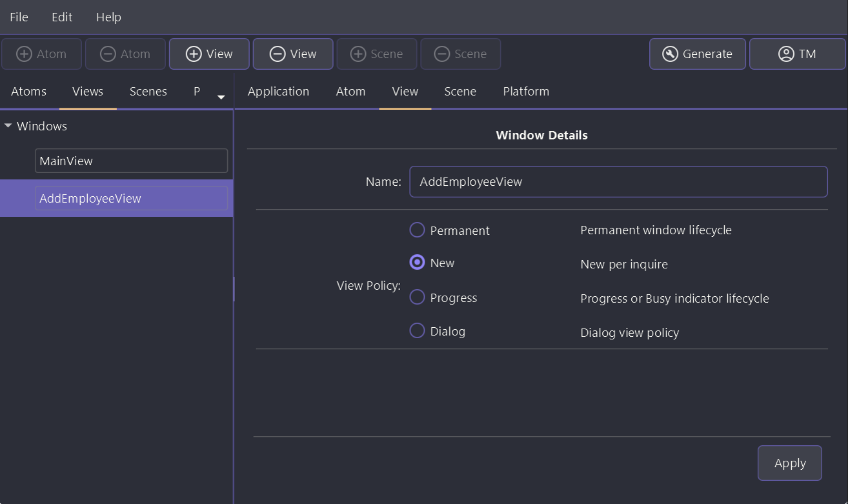
Task: Switch to the Platform tab
Action: pos(526,92)
